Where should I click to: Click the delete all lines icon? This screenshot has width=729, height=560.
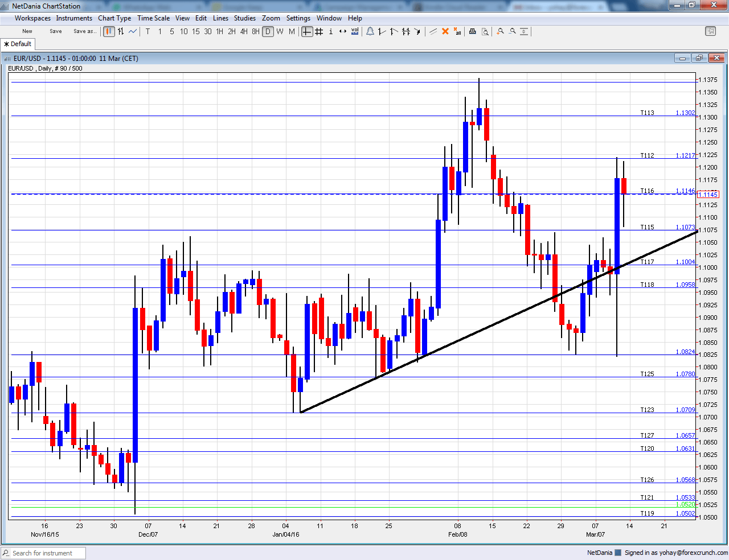457,31
